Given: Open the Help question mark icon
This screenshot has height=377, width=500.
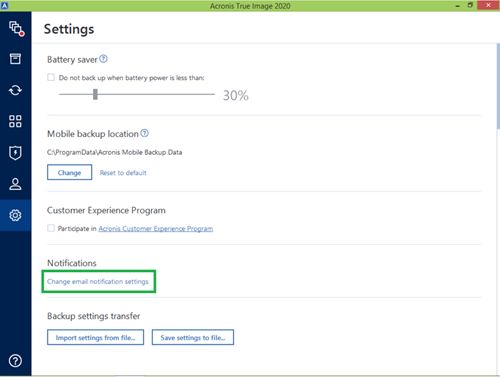Looking at the screenshot, I should coord(15,361).
